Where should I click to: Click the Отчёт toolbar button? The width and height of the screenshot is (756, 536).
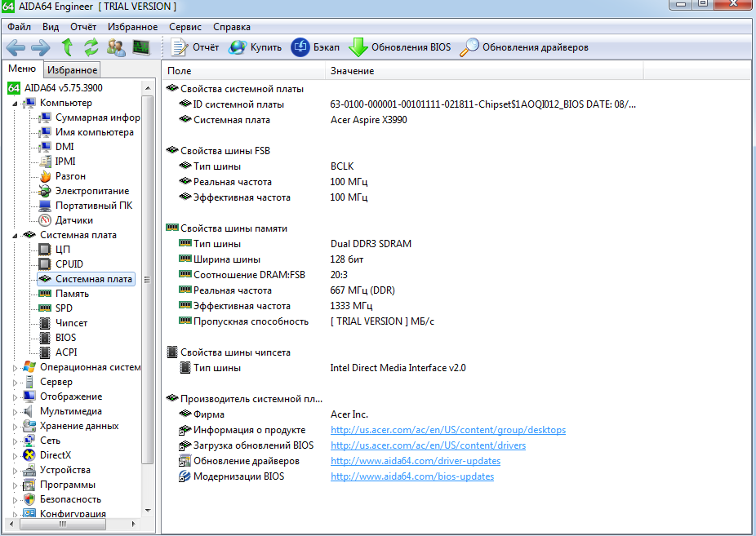tap(195, 47)
